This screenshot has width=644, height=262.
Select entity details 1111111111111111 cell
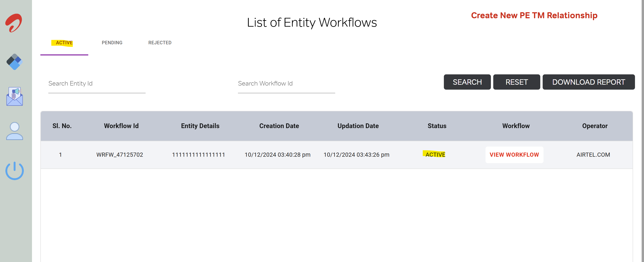pyautogui.click(x=198, y=155)
